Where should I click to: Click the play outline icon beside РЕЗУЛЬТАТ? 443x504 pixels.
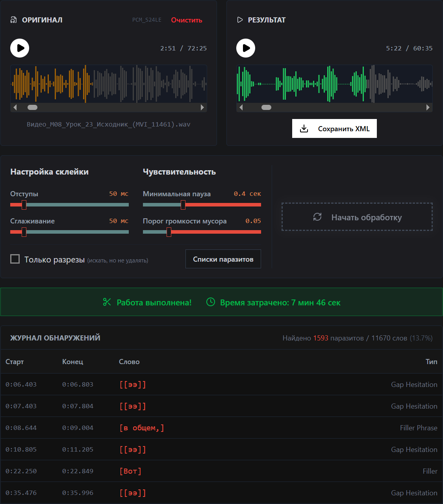tap(239, 20)
